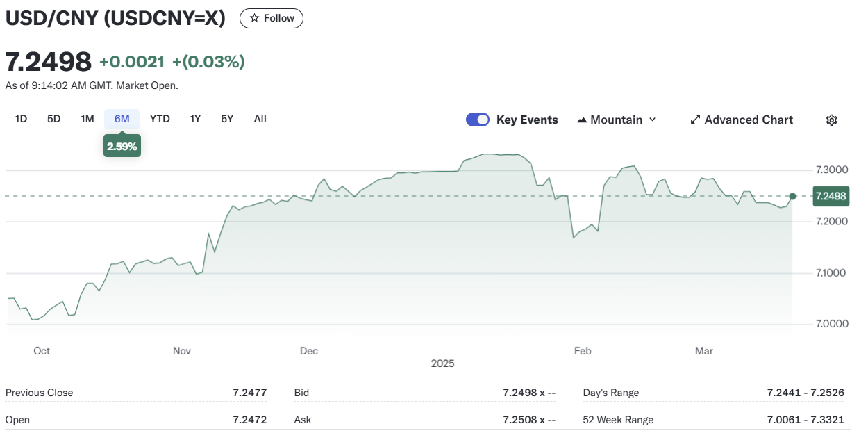
Task: Switch chart to 1Y range
Action: coord(195,119)
